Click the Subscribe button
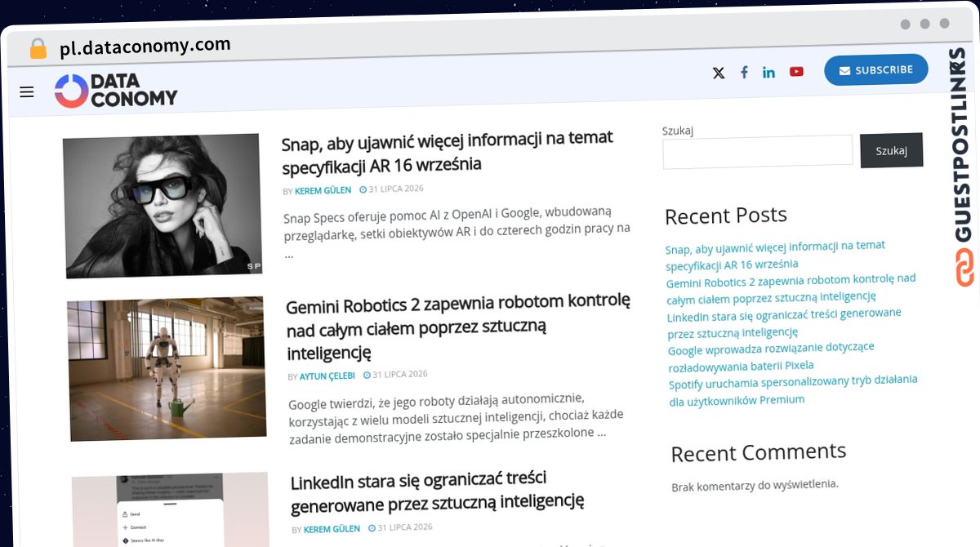980x547 pixels. pyautogui.click(x=876, y=69)
